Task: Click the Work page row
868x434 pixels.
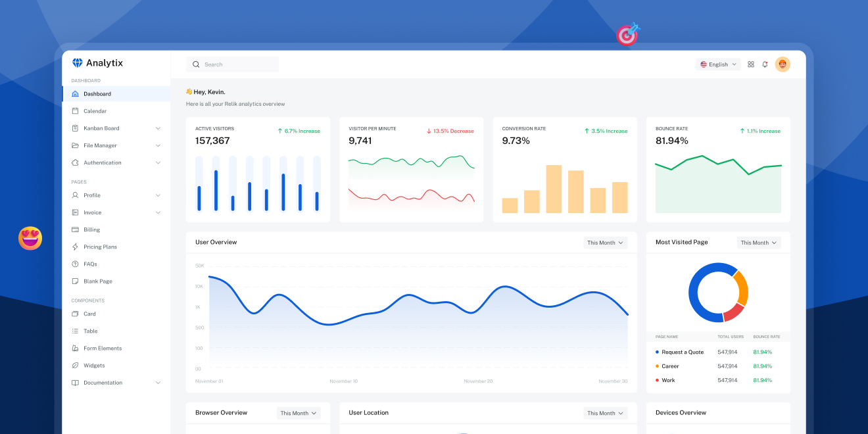Action: pos(718,380)
